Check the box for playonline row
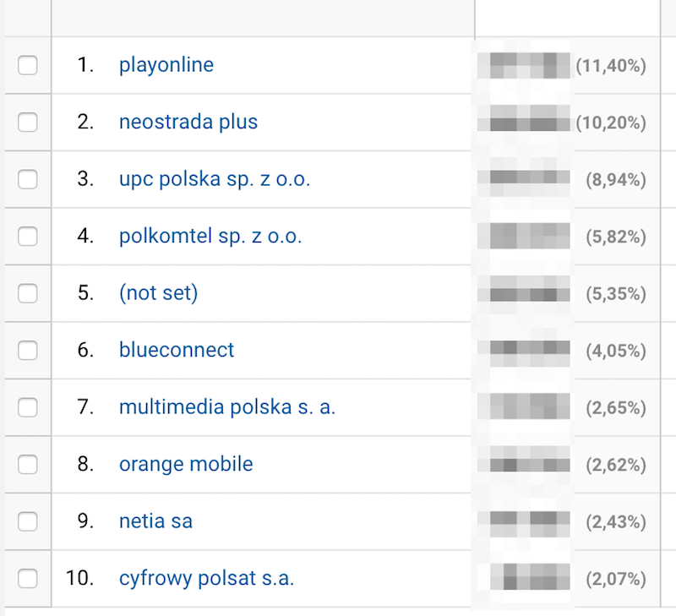The height and width of the screenshot is (616, 676). [x=28, y=65]
